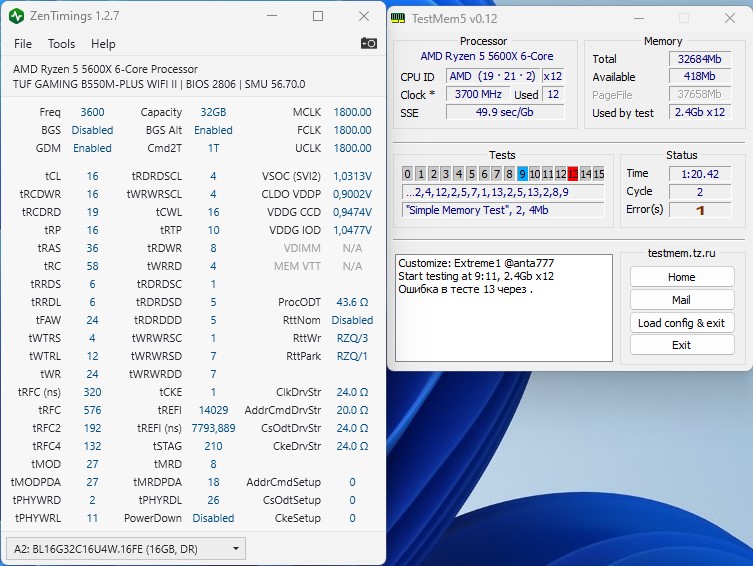
Task: Close the TestMem5 window
Action: coord(730,18)
